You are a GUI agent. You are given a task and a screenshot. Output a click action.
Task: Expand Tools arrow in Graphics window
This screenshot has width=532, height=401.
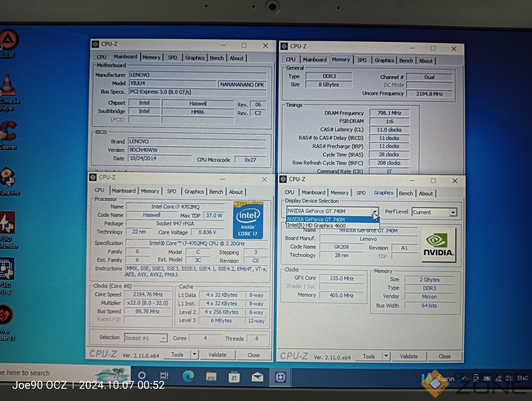tap(386, 356)
